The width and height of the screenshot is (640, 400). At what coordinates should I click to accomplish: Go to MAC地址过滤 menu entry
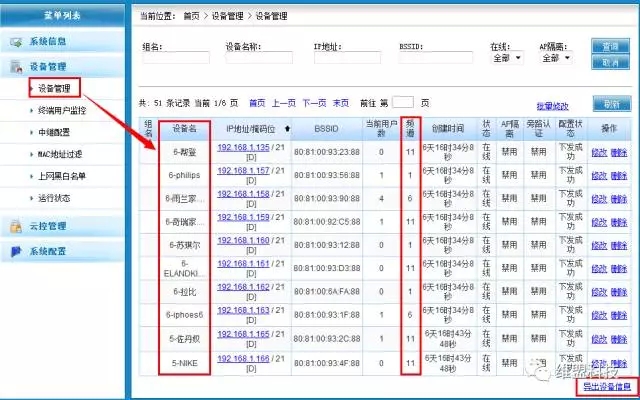pyautogui.click(x=62, y=154)
